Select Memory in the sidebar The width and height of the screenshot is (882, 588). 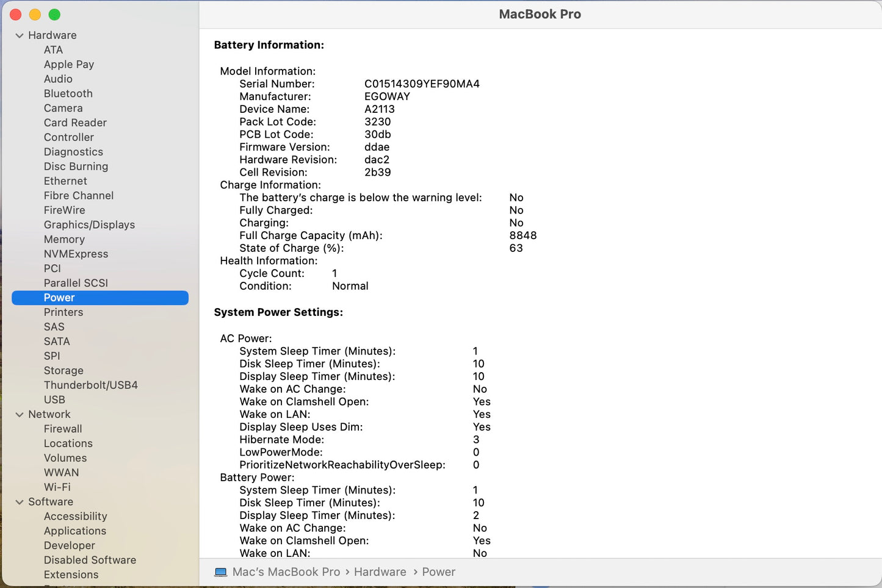pyautogui.click(x=64, y=239)
